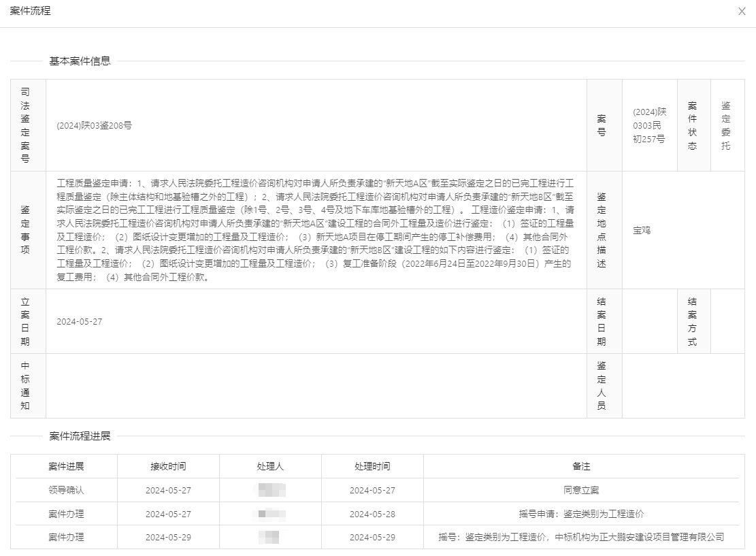Image resolution: width=756 pixels, height=556 pixels.
Task: Click the 案件流程进展 section heading
Action: click(80, 436)
